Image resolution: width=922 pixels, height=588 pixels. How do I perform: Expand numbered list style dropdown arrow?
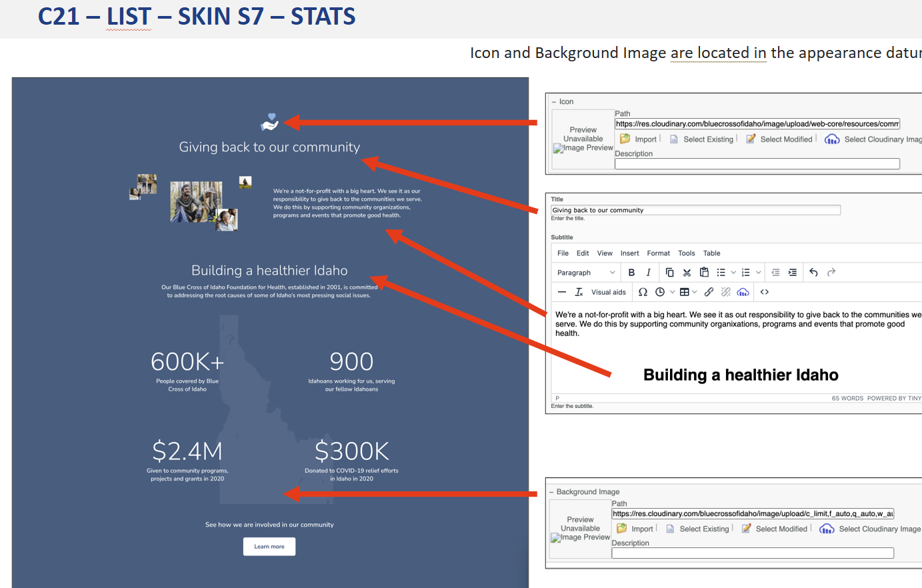[x=759, y=273]
